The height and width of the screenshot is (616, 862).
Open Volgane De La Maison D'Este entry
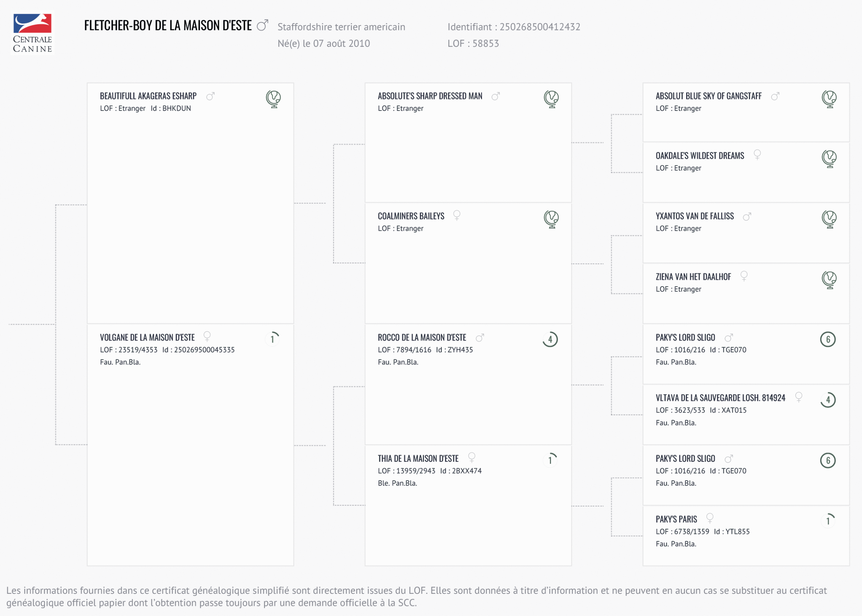click(147, 337)
